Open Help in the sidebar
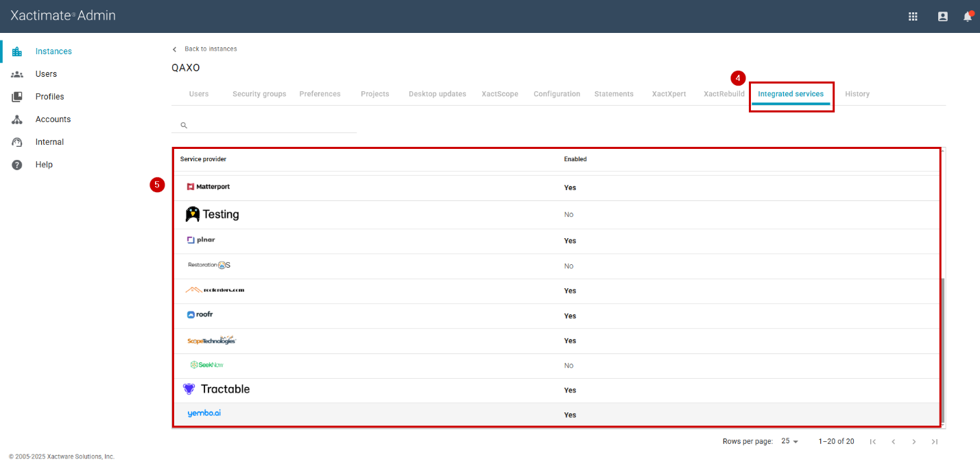980x468 pixels. point(44,165)
